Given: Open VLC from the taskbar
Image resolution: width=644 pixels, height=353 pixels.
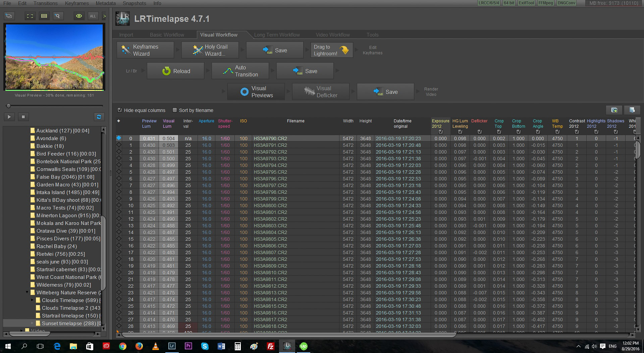Looking at the screenshot, I should click(x=155, y=346).
